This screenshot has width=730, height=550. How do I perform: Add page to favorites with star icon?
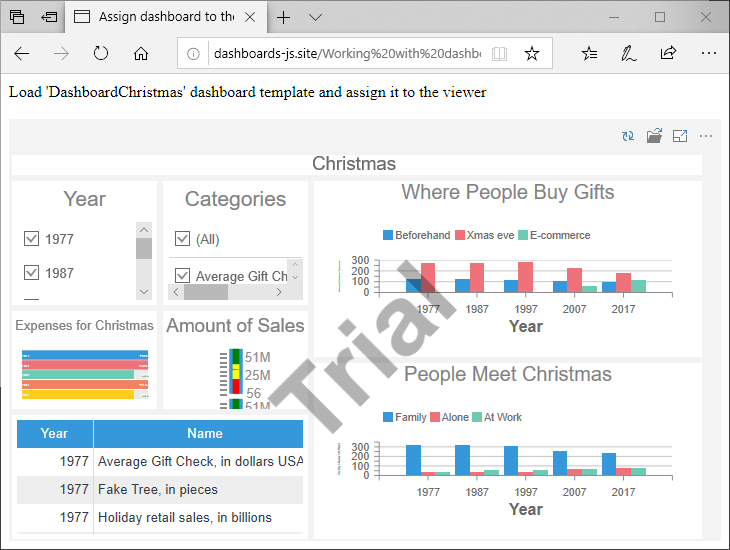pos(532,53)
